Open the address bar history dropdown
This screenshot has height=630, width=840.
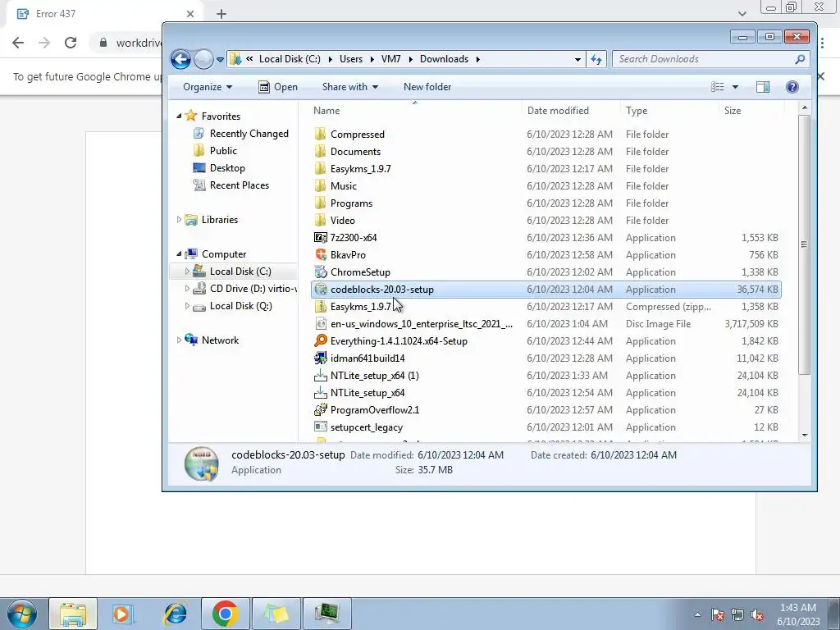pyautogui.click(x=577, y=59)
